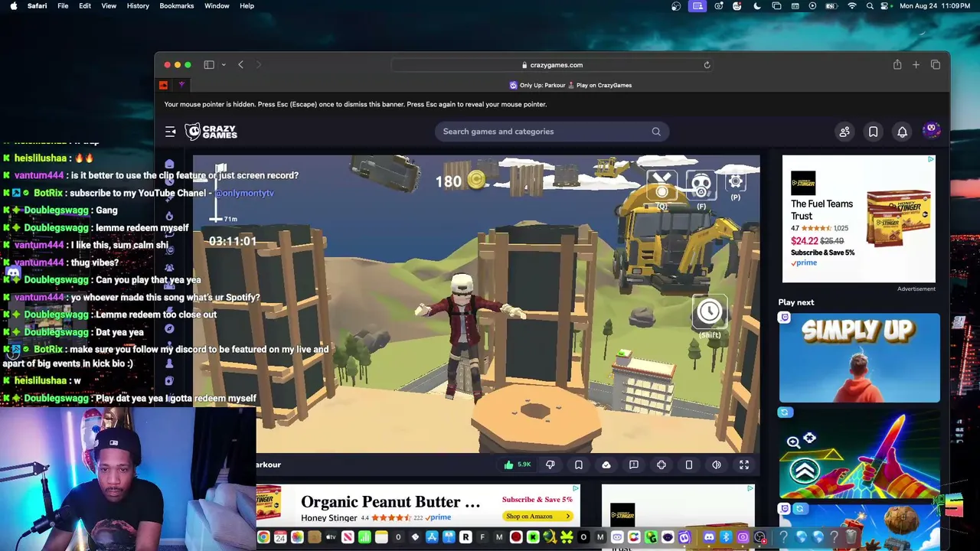Reload the page with the address bar refresh icon
This screenshot has width=980, height=551.
pyautogui.click(x=707, y=65)
